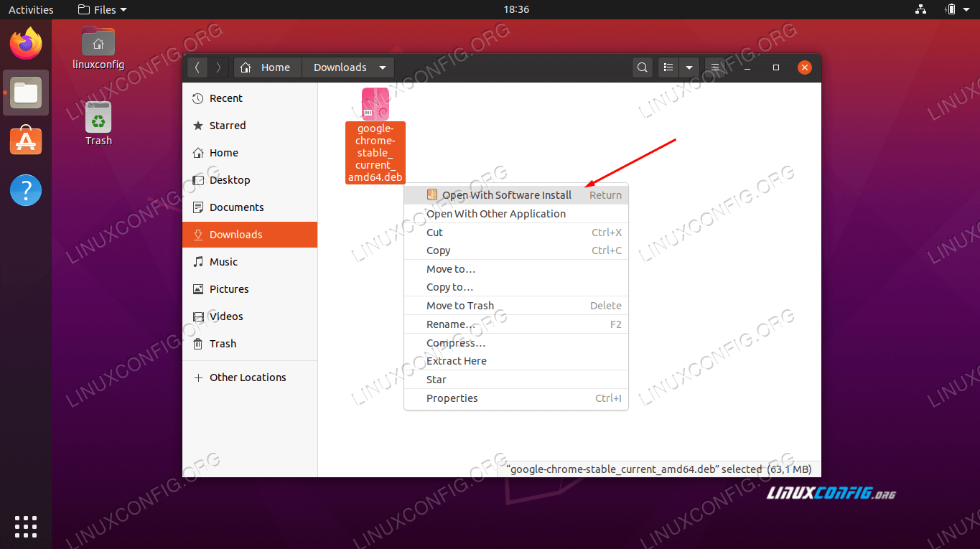Click the Files icon in the dock
Screen dimensions: 980x549
pos(26,93)
